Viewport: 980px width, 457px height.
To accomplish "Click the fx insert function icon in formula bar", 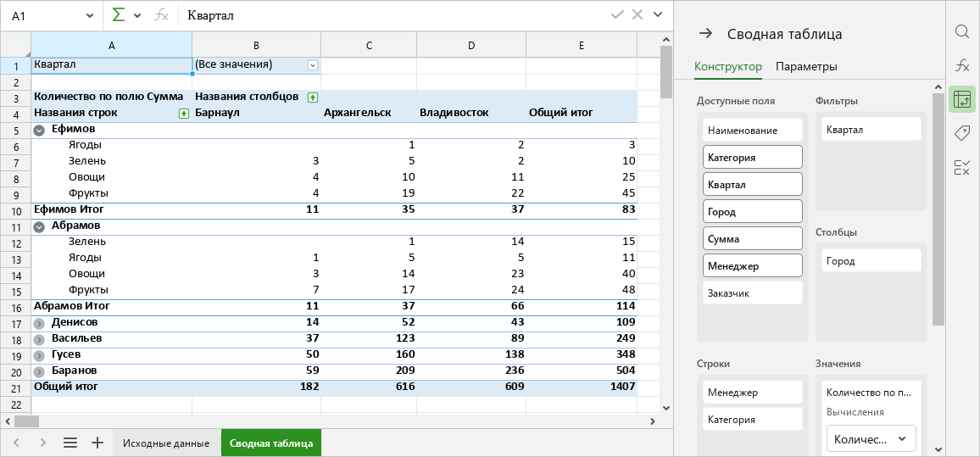I will 161,15.
